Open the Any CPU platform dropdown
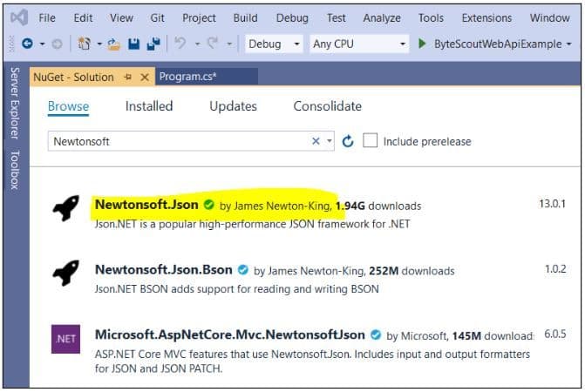Viewport: 585px width, 392px height. [359, 44]
